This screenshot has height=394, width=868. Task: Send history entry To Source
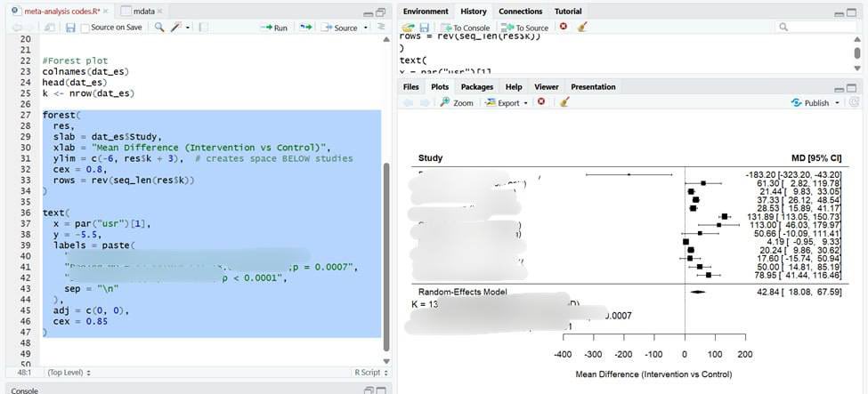click(524, 28)
